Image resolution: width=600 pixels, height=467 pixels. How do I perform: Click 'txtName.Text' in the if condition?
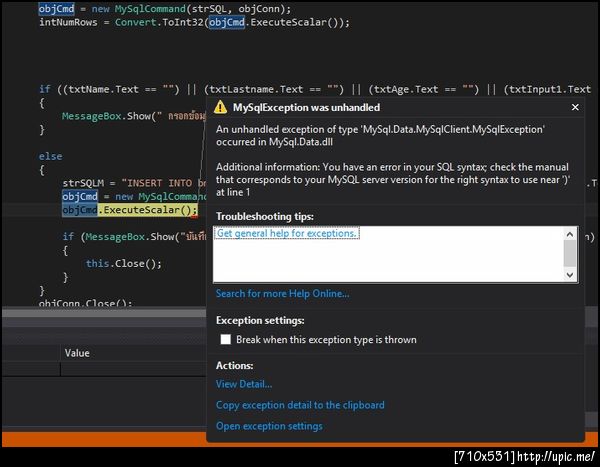[x=103, y=90]
